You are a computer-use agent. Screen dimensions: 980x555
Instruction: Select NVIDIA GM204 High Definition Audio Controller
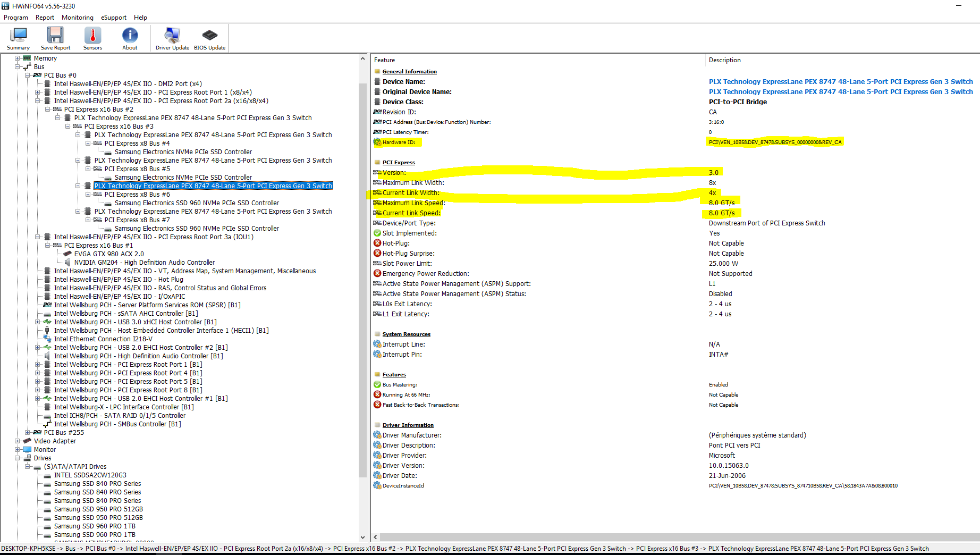click(145, 263)
